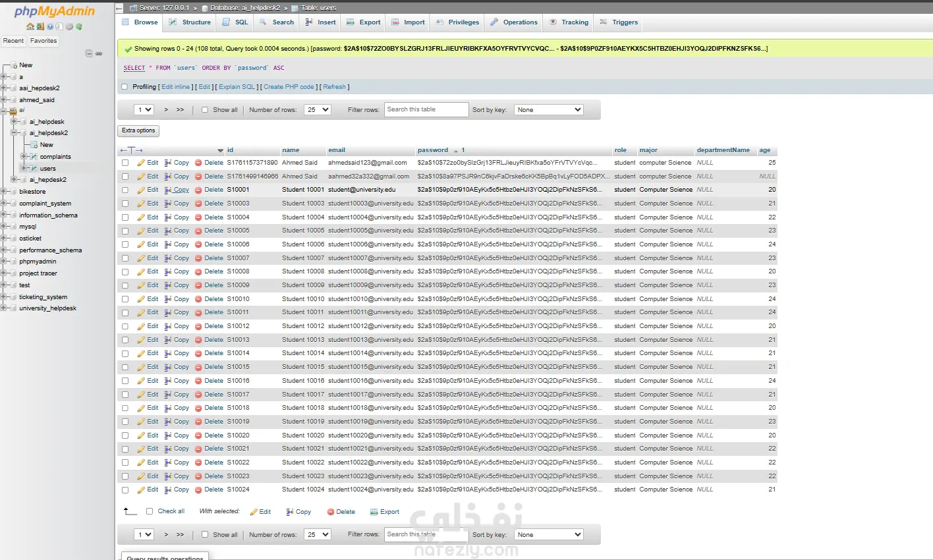Viewport: 933px width, 560px height.
Task: Click the Refresh query link
Action: pos(335,87)
